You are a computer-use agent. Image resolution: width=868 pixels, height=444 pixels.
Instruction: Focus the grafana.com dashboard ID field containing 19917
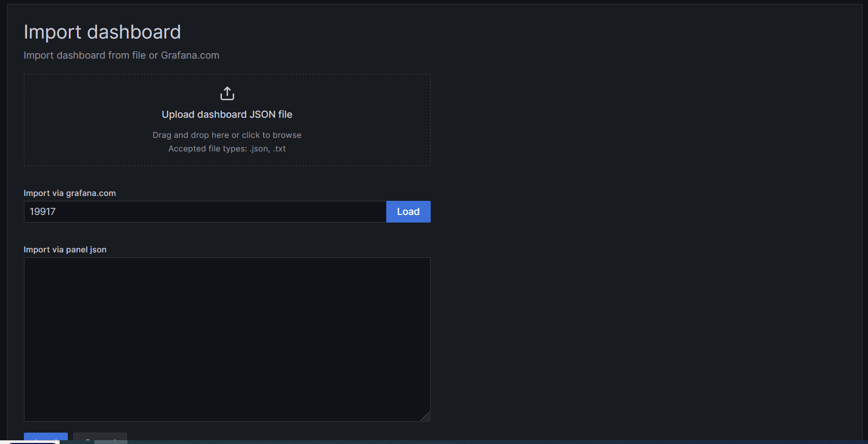click(205, 212)
